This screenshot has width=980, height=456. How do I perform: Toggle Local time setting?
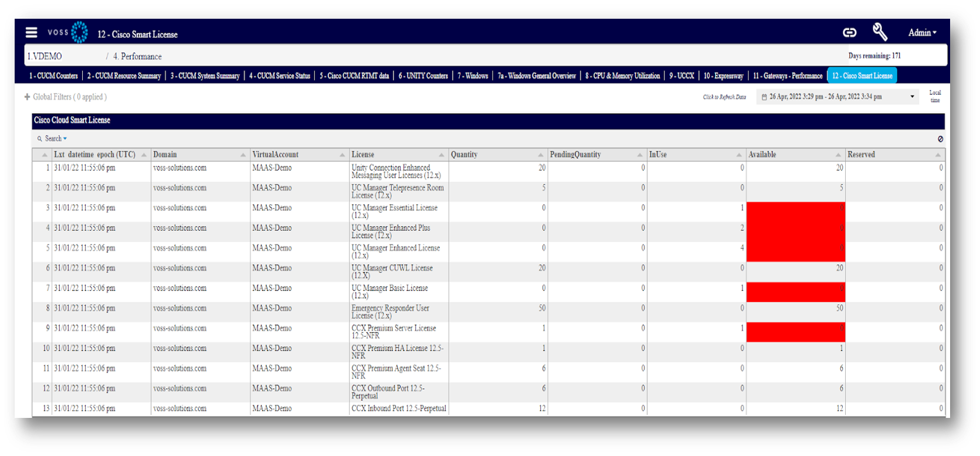[935, 96]
